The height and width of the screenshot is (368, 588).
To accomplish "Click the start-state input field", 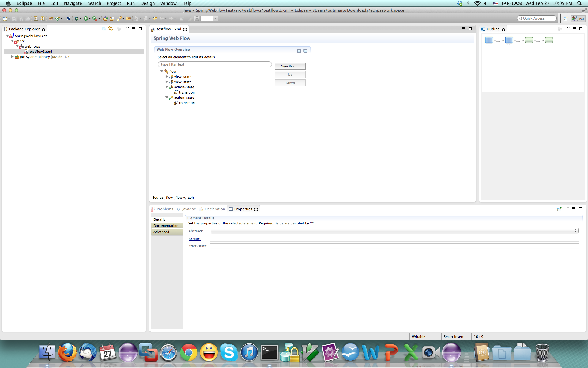I will [x=394, y=246].
